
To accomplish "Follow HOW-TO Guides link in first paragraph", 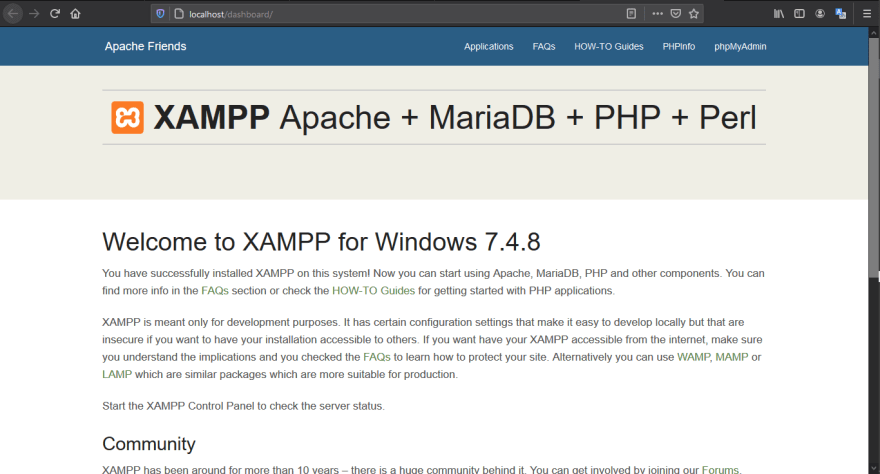I will tap(373, 291).
